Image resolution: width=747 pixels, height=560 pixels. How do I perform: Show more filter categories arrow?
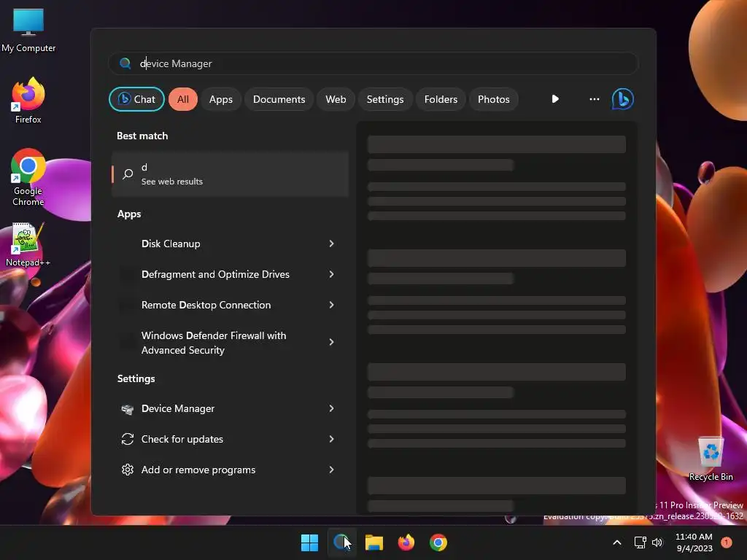tap(555, 99)
